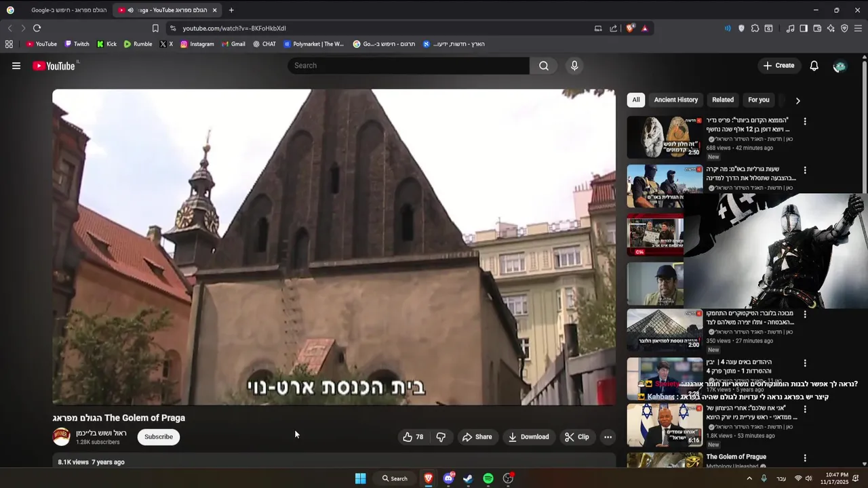The height and width of the screenshot is (488, 868).
Task: Click the page vertical scrollbar
Action: pyautogui.click(x=864, y=129)
